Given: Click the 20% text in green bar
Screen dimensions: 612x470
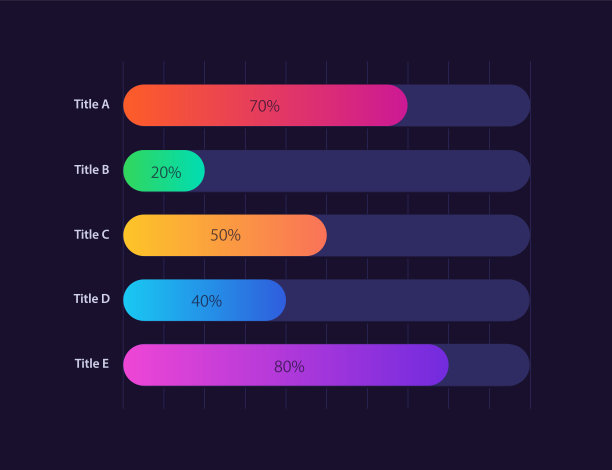Looking at the screenshot, I should [166, 172].
